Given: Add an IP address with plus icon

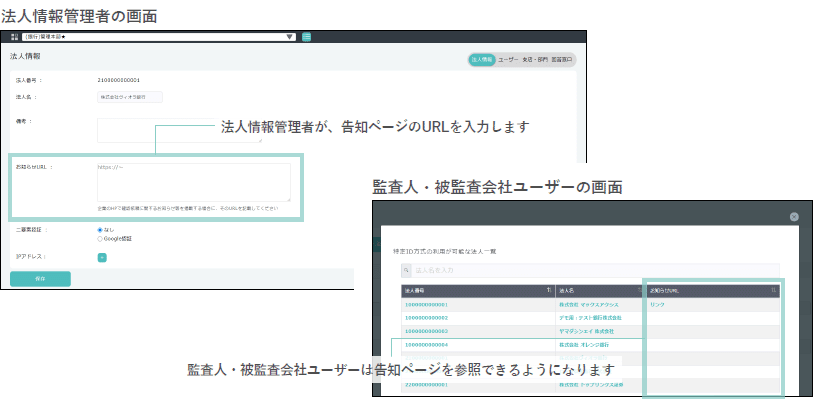Looking at the screenshot, I should pyautogui.click(x=102, y=258).
